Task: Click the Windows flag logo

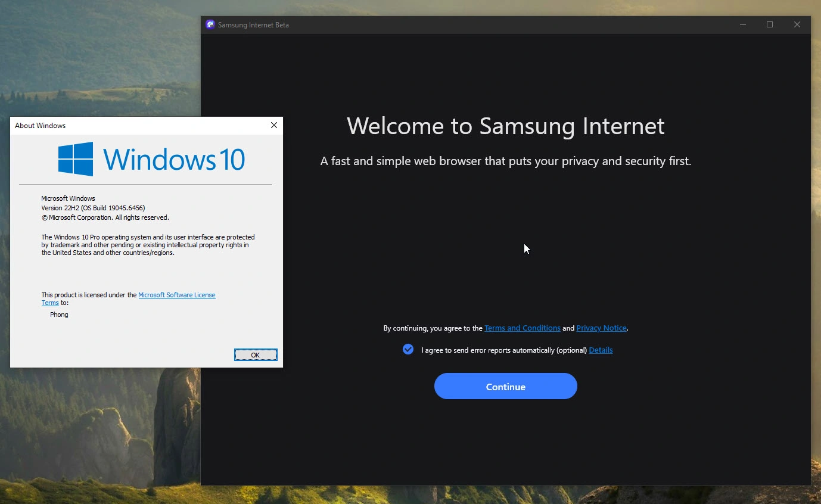Action: [x=76, y=159]
